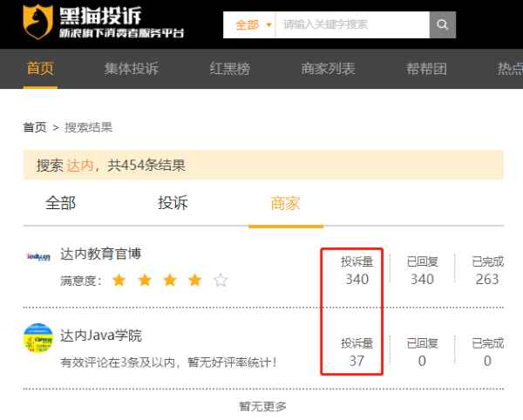Select the 商家 results tab

pos(286,203)
